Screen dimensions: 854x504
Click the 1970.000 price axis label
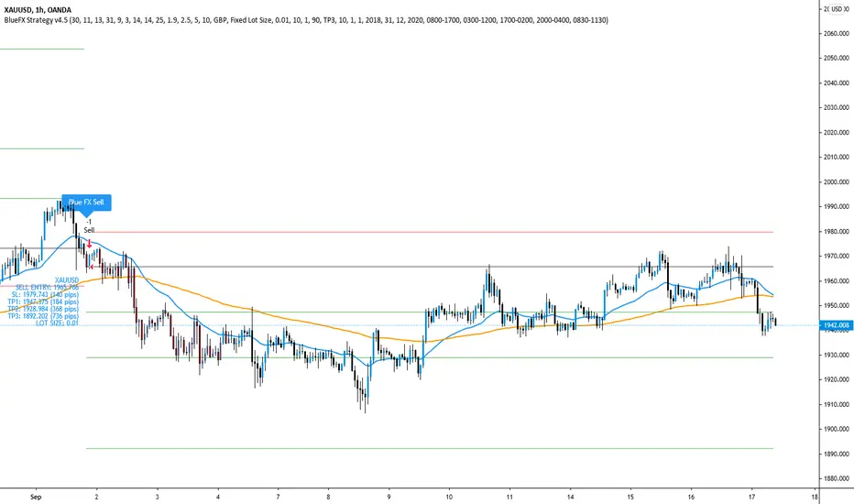coord(837,256)
